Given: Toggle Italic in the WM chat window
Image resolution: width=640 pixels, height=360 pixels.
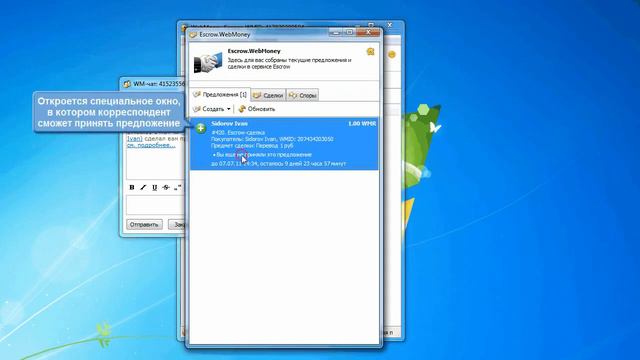Looking at the screenshot, I should (143, 187).
